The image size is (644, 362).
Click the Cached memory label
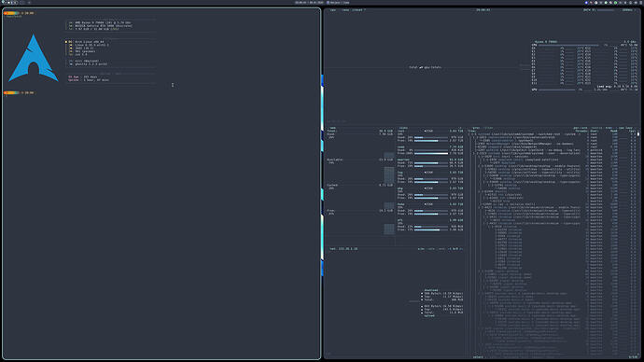point(332,185)
